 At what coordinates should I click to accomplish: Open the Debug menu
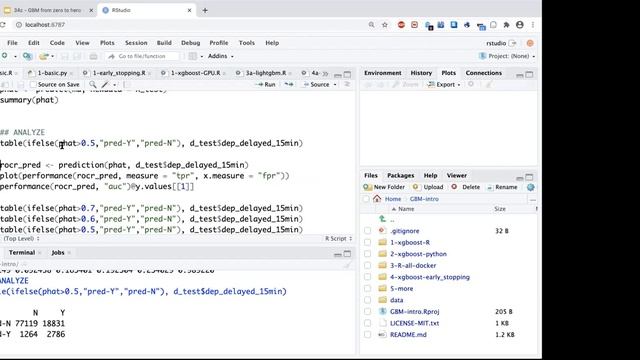click(x=191, y=43)
